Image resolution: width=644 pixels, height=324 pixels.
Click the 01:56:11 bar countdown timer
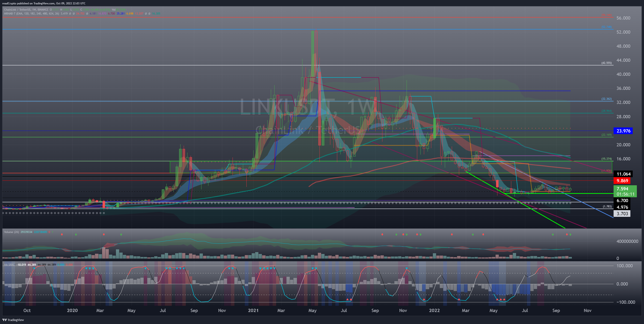(625, 194)
